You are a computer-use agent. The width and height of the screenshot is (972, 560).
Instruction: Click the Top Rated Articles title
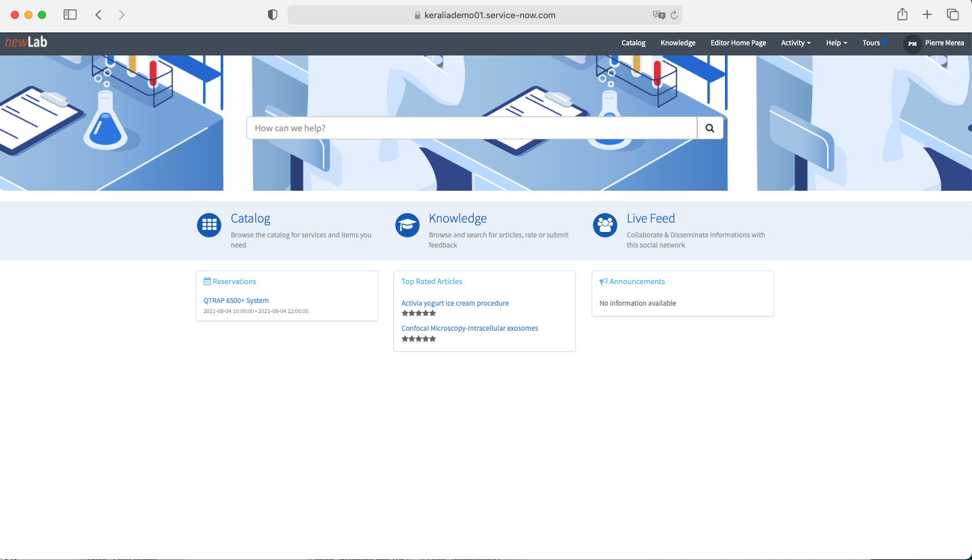(x=432, y=281)
